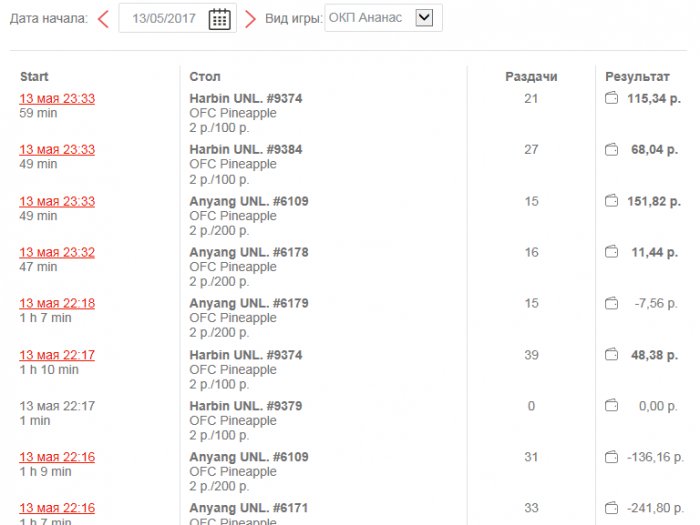Open session link for Anyang #6109, 49 min
The image size is (700, 525).
pos(57,201)
